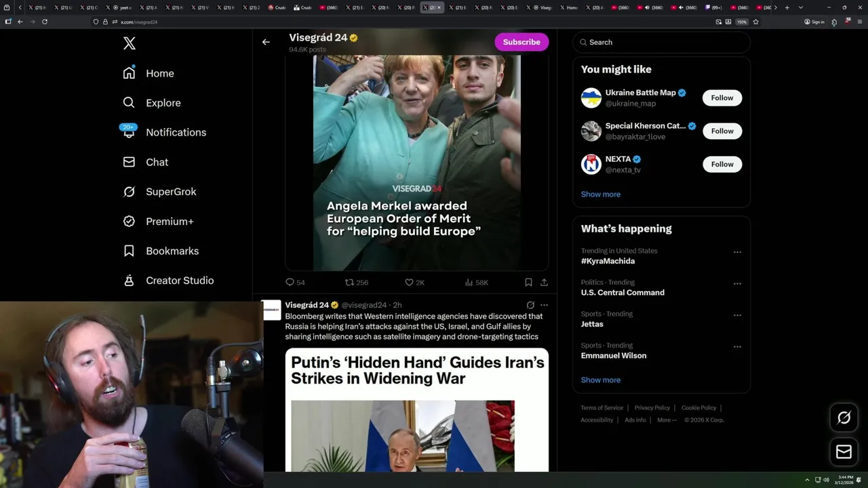This screenshot has width=868, height=488.
Task: Open the Accessibility footer link
Action: (x=597, y=420)
